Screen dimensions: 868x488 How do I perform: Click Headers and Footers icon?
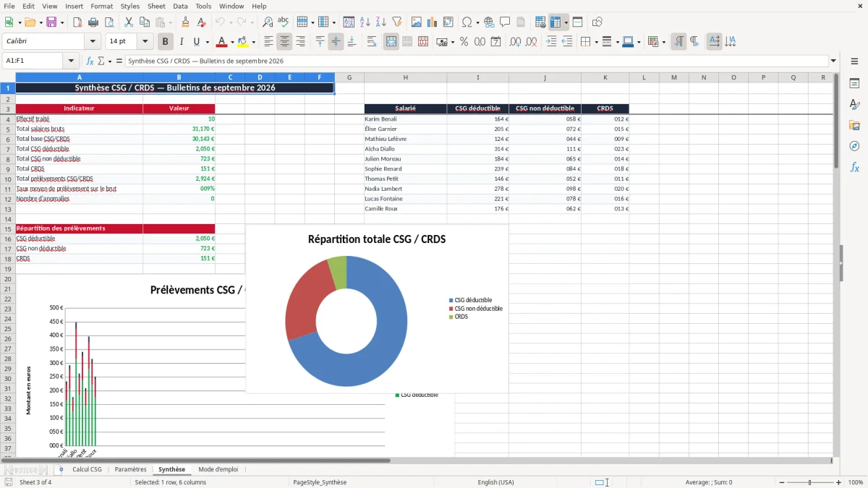click(521, 22)
